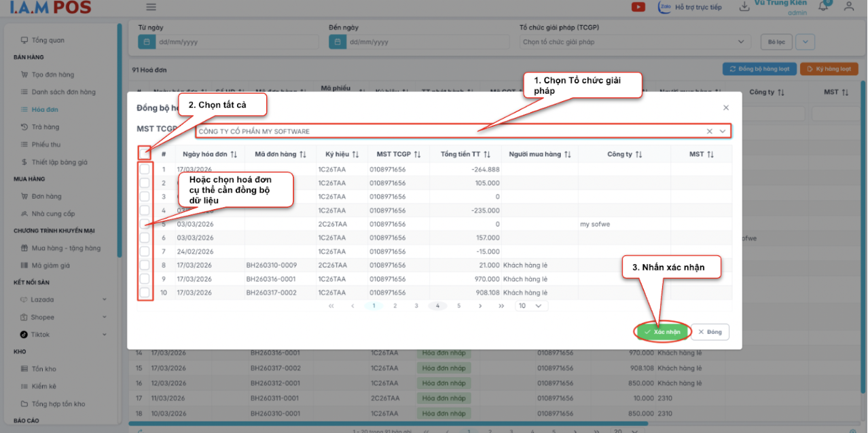Open the 'Từ ngày' calendar icon

coord(147,42)
